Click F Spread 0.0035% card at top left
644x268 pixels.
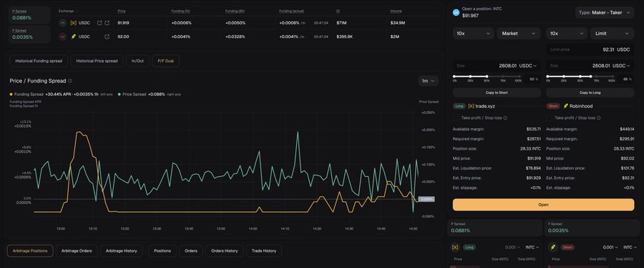(29, 34)
